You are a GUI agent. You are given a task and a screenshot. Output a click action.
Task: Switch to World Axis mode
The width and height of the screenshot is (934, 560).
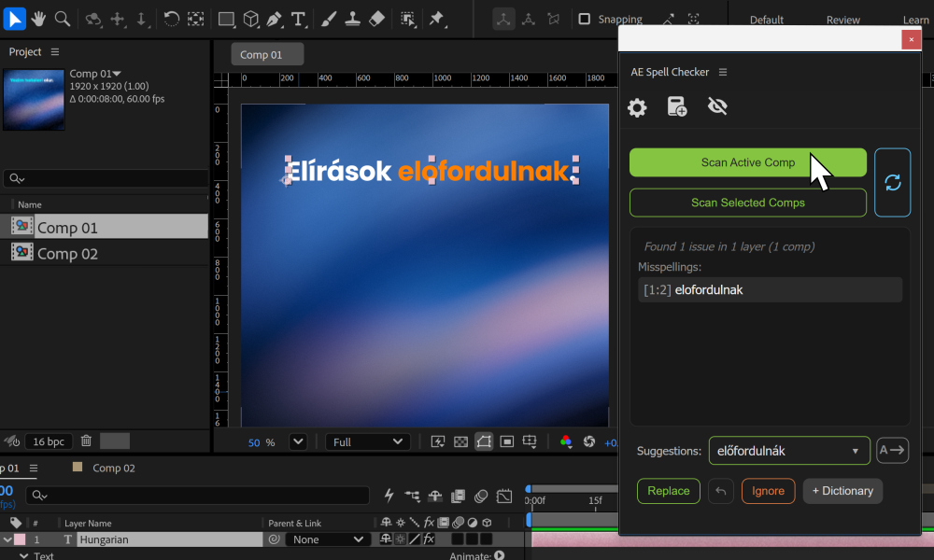pos(529,19)
